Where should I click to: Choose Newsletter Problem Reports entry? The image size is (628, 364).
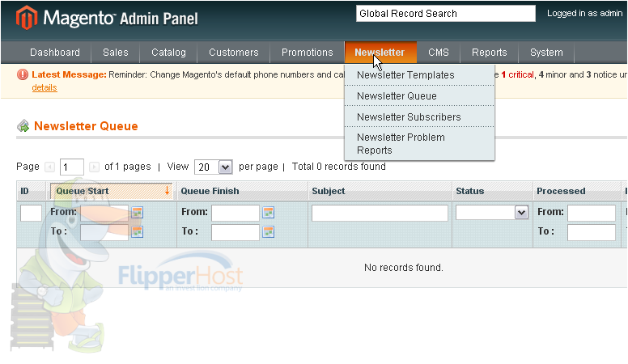(419, 144)
